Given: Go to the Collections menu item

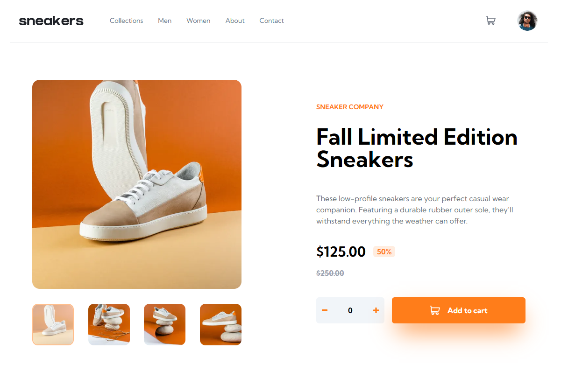Looking at the screenshot, I should click(127, 21).
